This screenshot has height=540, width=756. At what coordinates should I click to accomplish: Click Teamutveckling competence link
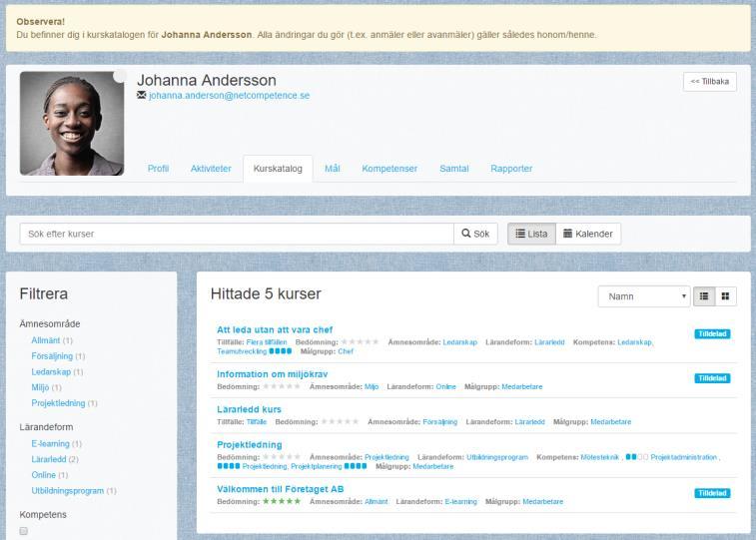click(242, 351)
